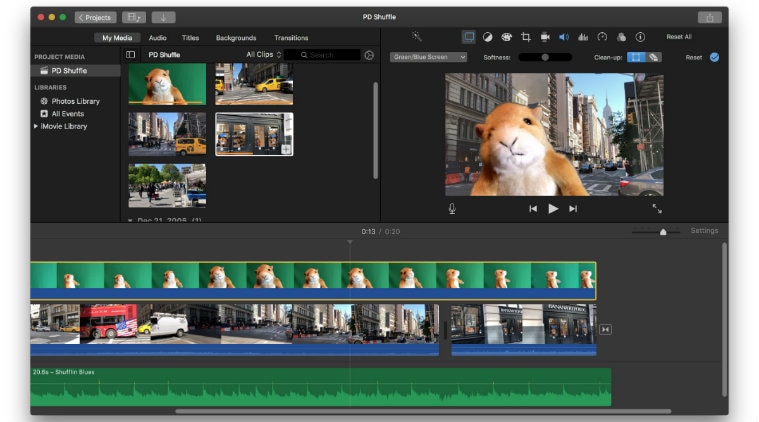Click the transition icon at timeline end
Viewport: 759px width, 422px height.
[x=605, y=330]
